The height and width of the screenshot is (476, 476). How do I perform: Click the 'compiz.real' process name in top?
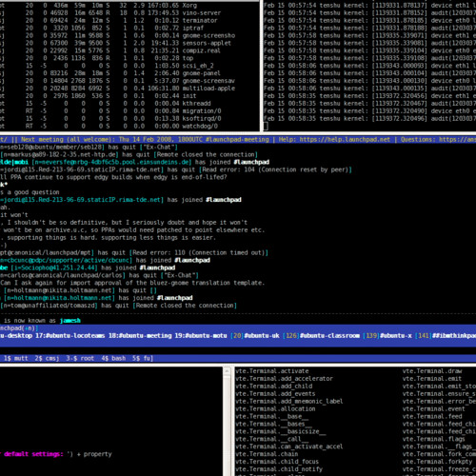pos(202,50)
